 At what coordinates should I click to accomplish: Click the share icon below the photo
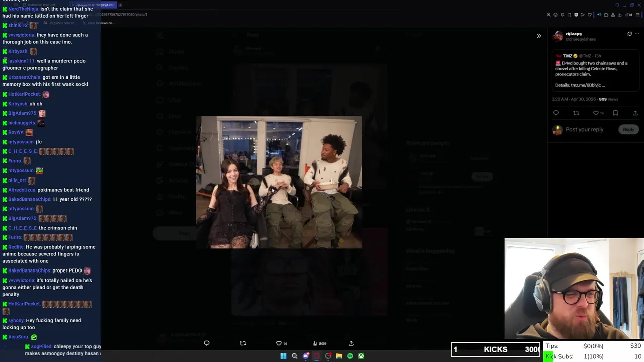coord(351,343)
